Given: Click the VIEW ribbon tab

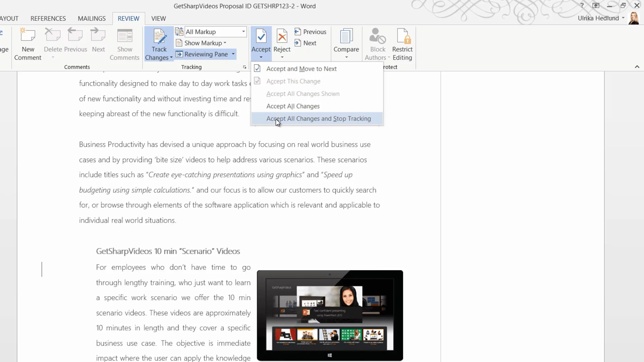Looking at the screenshot, I should [158, 18].
